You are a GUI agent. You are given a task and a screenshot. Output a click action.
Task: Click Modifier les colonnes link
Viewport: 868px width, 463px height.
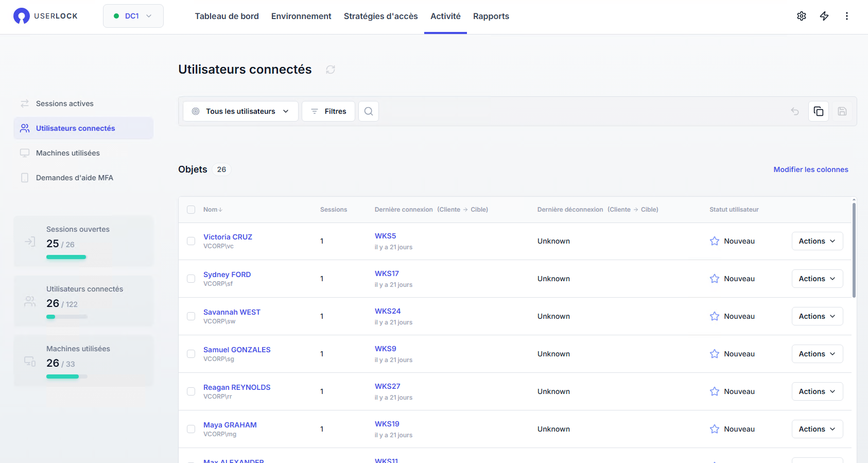(810, 169)
